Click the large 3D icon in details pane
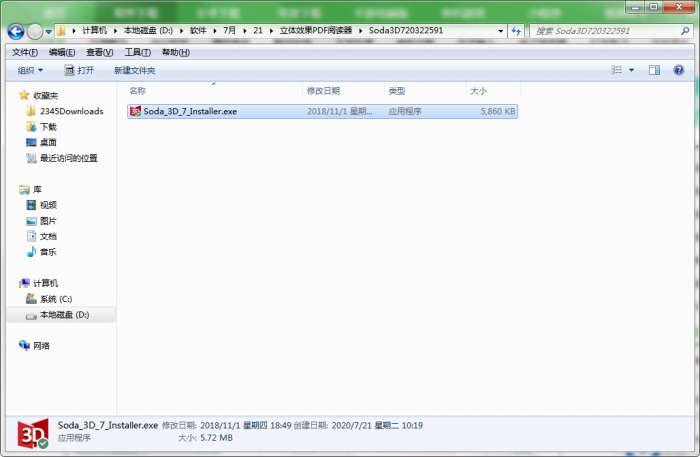Viewport: 700px width, 457px height. coord(33,433)
